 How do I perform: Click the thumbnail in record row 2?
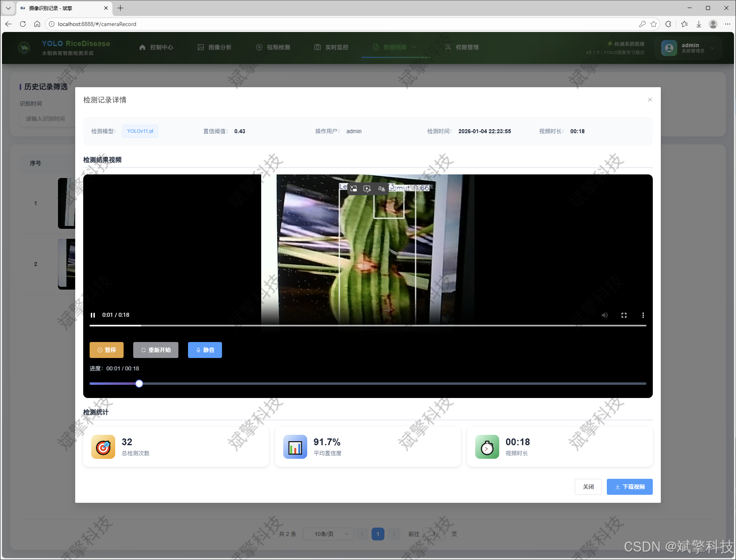click(x=67, y=264)
